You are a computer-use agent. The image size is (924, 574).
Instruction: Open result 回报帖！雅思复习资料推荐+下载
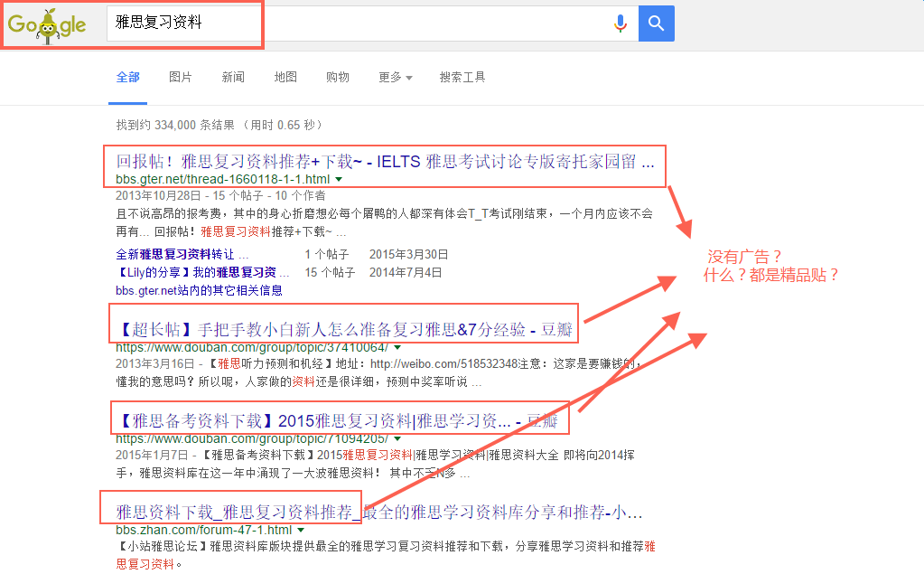385,161
